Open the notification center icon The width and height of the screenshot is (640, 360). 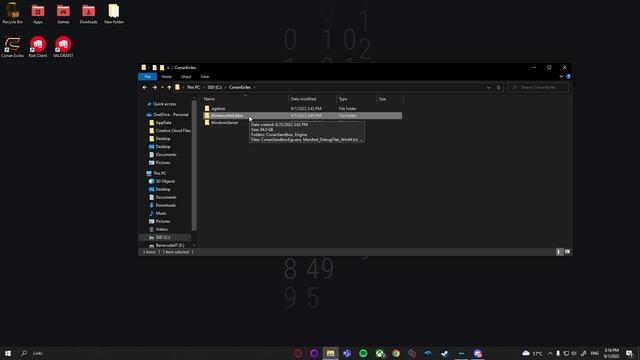pos(629,353)
